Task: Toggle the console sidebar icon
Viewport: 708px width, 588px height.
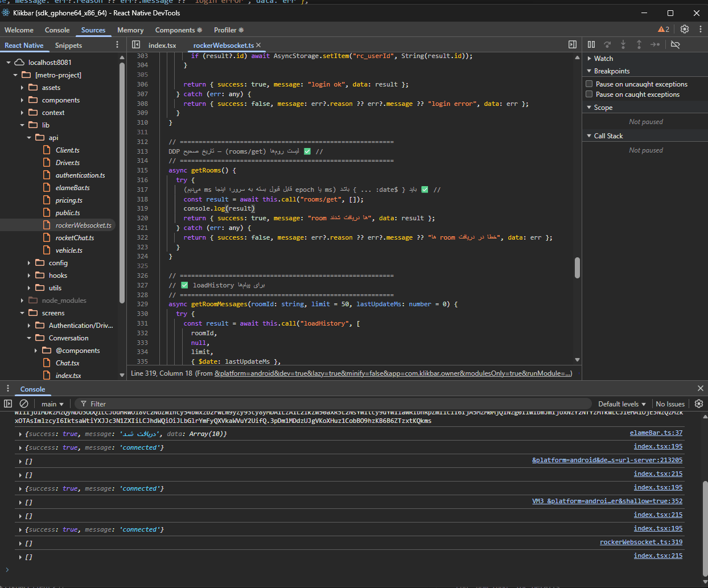Action: [x=8, y=404]
